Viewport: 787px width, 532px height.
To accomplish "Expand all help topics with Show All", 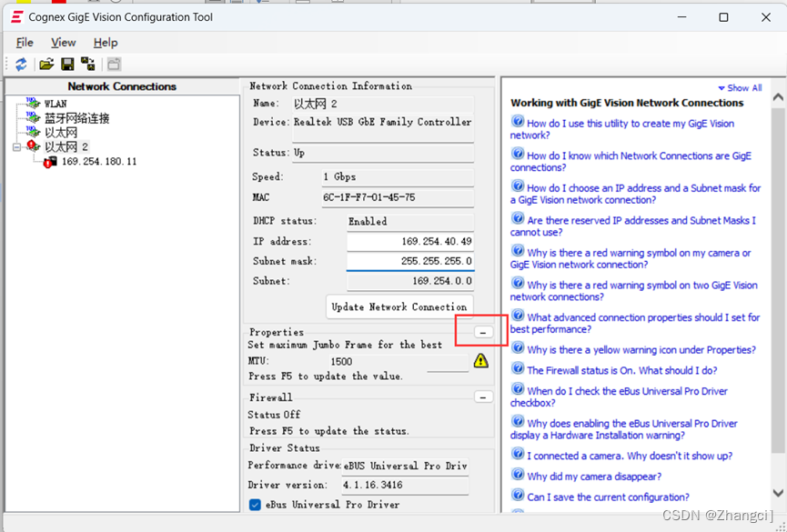I will 740,88.
